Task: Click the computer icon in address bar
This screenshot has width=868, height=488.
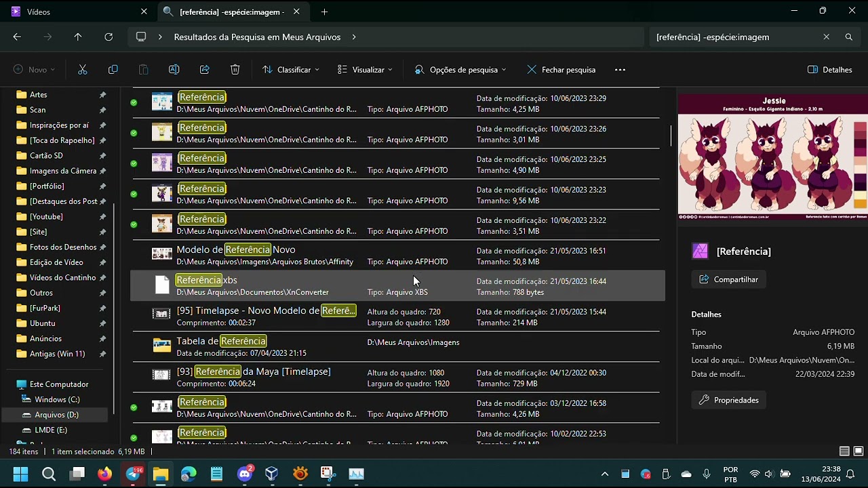Action: 141,37
